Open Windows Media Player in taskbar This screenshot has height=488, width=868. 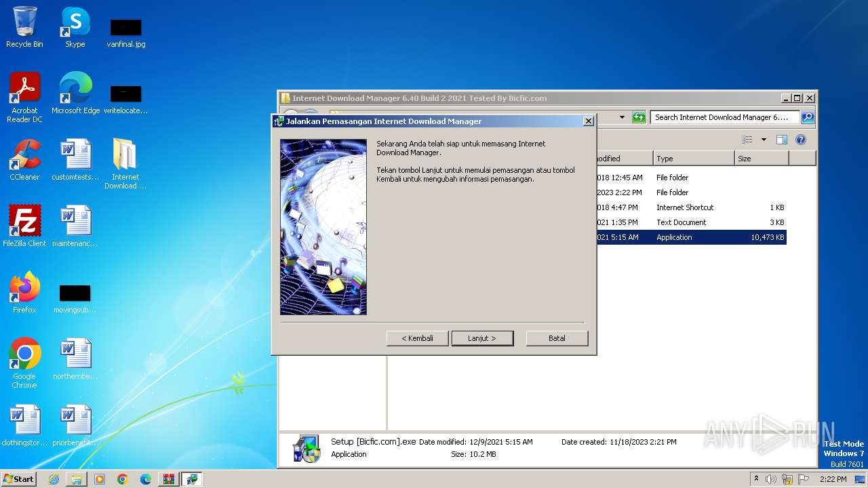point(100,479)
